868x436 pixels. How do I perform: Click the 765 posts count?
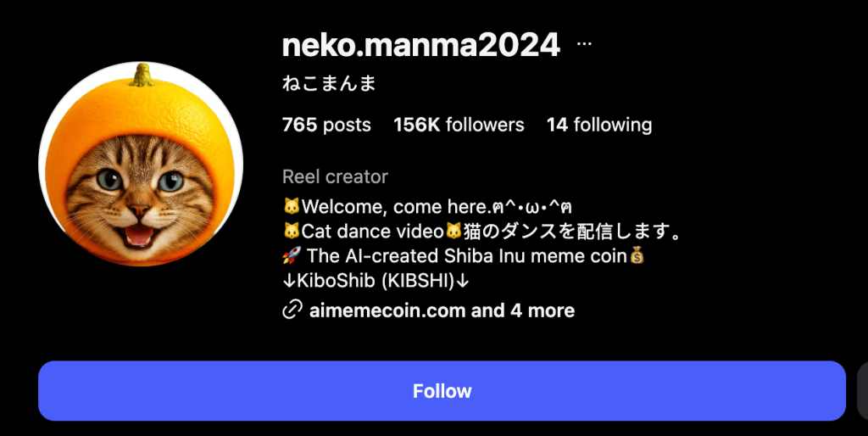point(326,125)
